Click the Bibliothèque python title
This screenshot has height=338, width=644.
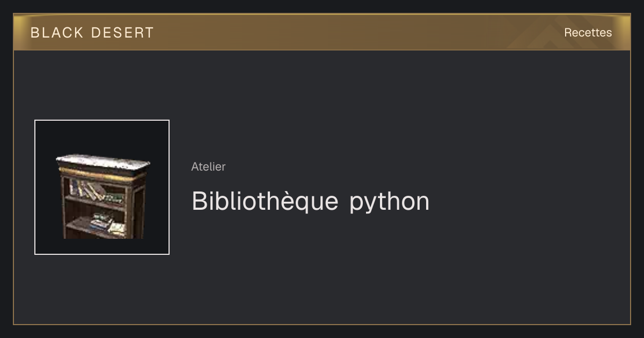pyautogui.click(x=310, y=202)
